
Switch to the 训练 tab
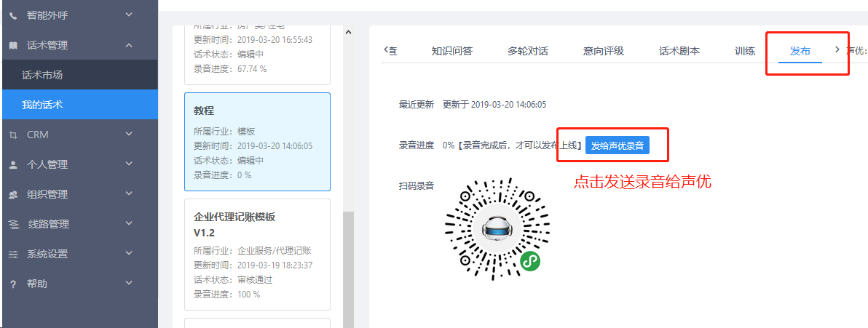tap(744, 52)
